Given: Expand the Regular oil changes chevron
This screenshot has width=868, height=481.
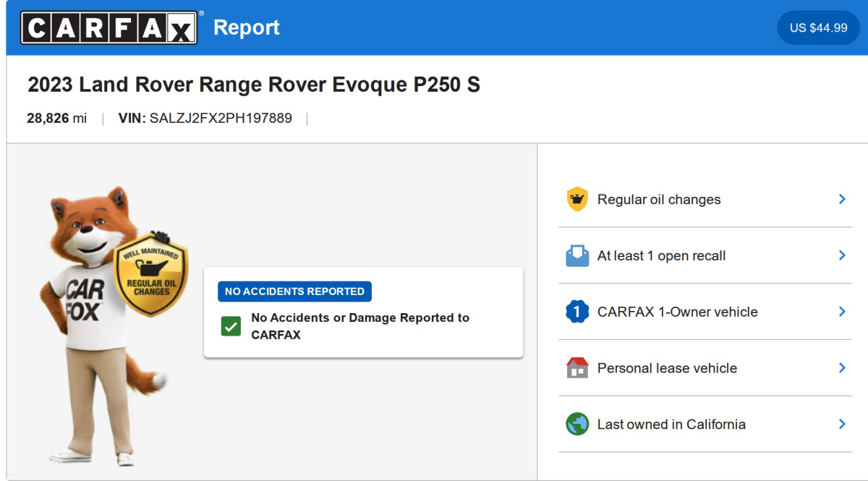Looking at the screenshot, I should (841, 199).
